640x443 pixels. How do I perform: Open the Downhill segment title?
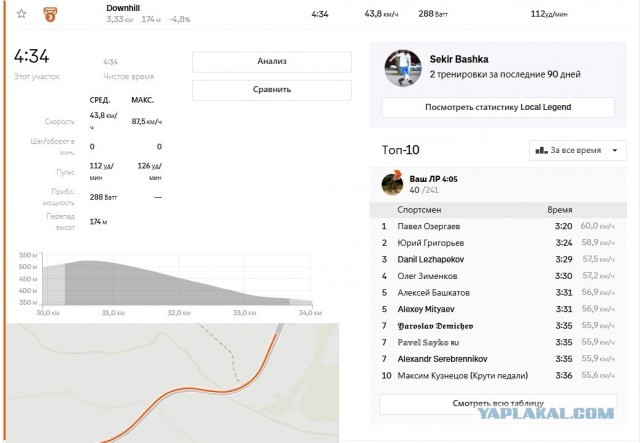click(x=123, y=8)
